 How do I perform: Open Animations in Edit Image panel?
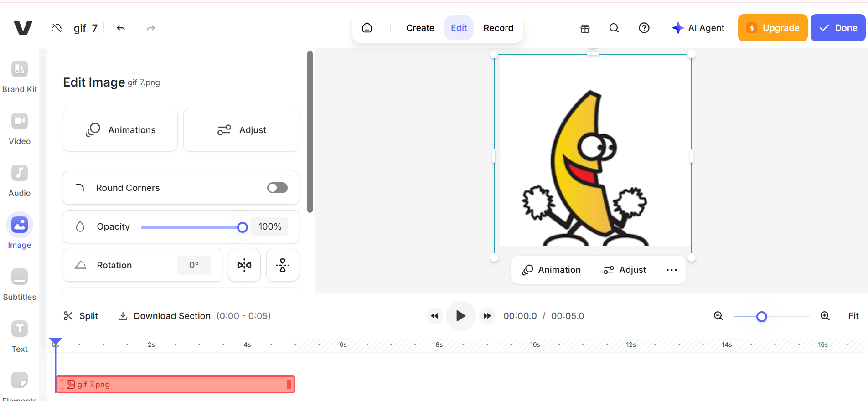tap(120, 130)
